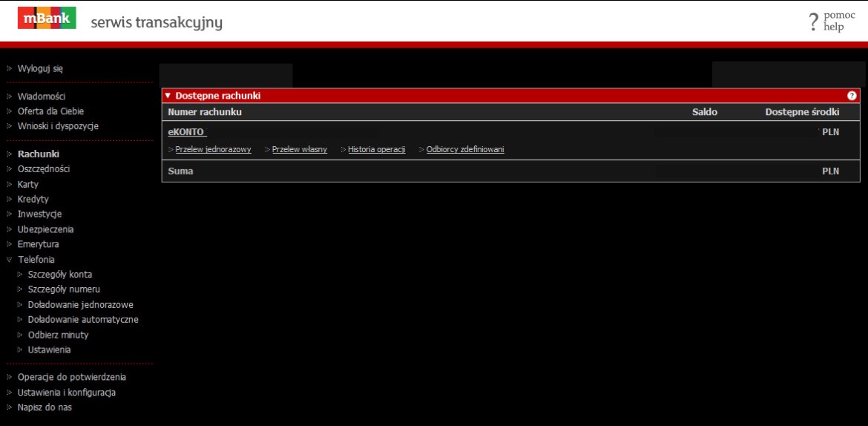Screen dimensions: 868x426
Task: Open the Inwestycje section
Action: [x=40, y=214]
